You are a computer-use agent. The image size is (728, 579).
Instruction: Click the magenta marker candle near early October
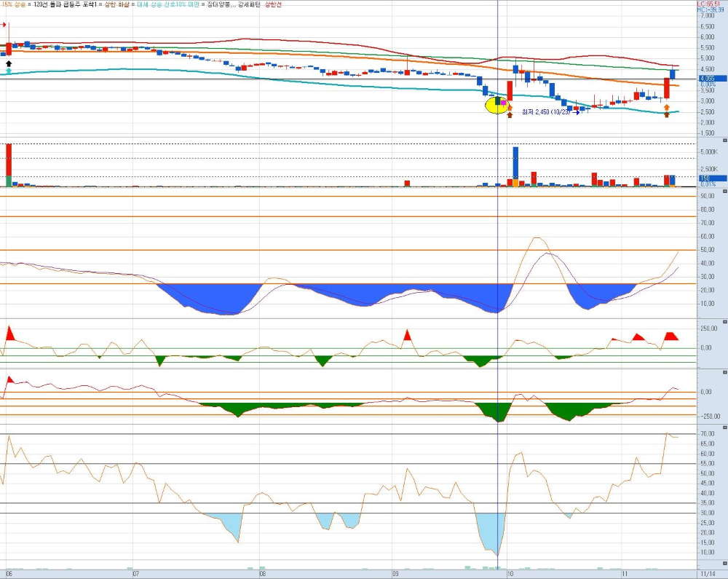pos(504,103)
